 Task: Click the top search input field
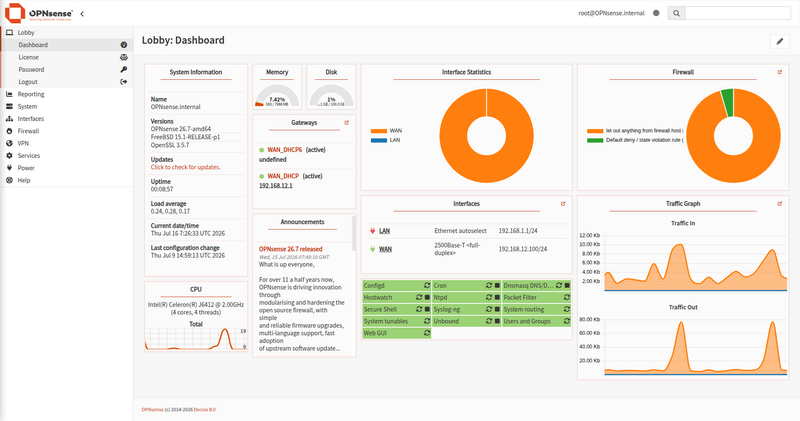738,13
